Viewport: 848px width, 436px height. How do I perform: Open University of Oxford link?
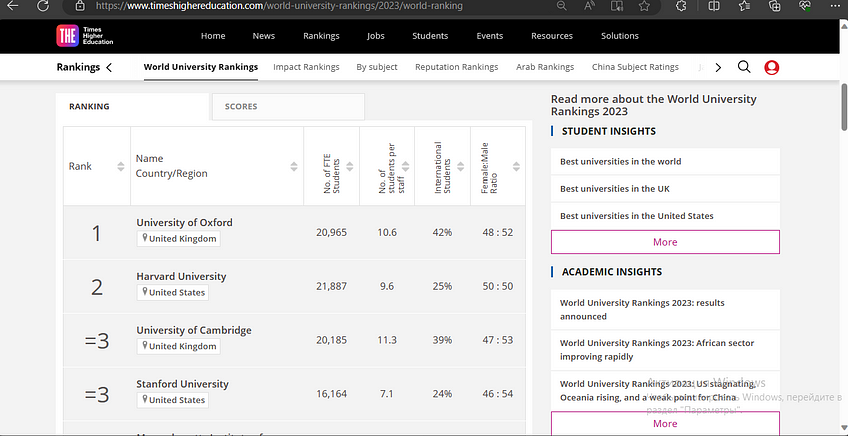point(184,222)
